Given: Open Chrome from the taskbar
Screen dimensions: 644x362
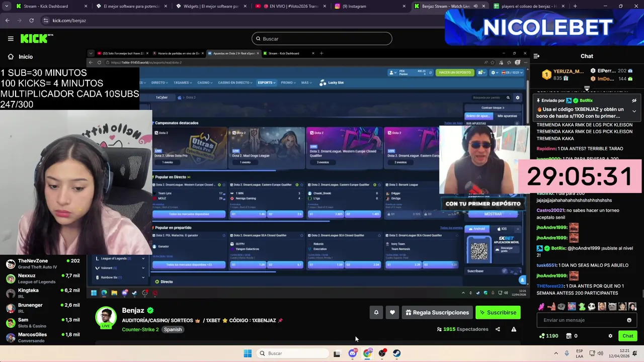Looking at the screenshot, I should [367, 353].
